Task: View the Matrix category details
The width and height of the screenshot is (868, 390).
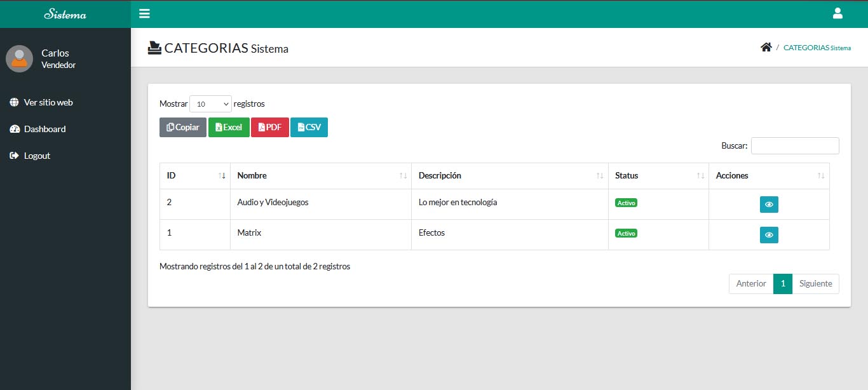Action: [x=769, y=235]
